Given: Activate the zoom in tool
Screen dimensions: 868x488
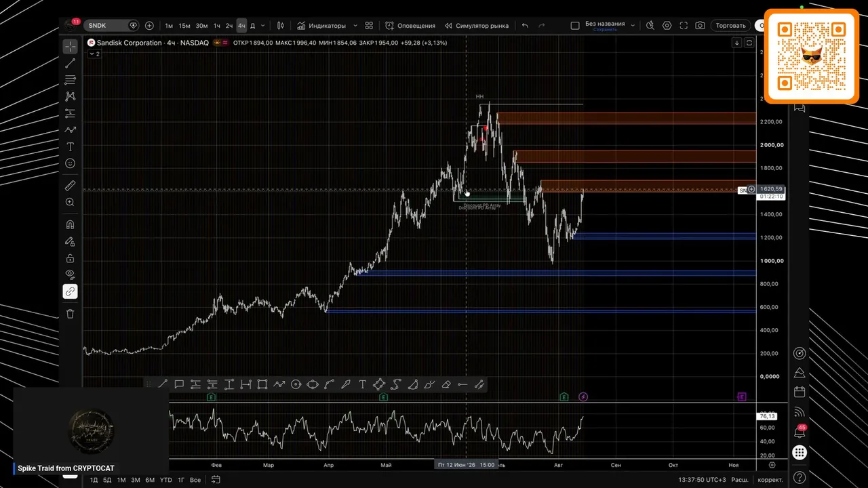Looking at the screenshot, I should (70, 202).
